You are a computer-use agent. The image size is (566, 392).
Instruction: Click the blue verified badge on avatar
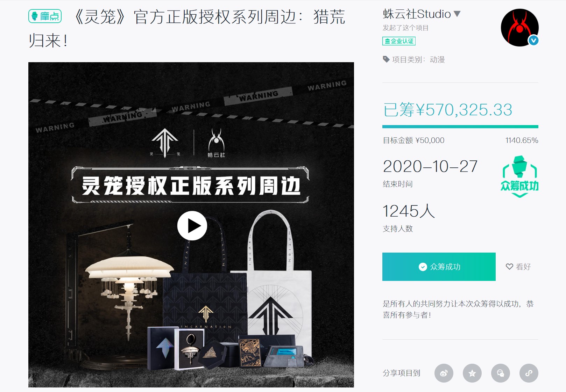click(x=533, y=41)
